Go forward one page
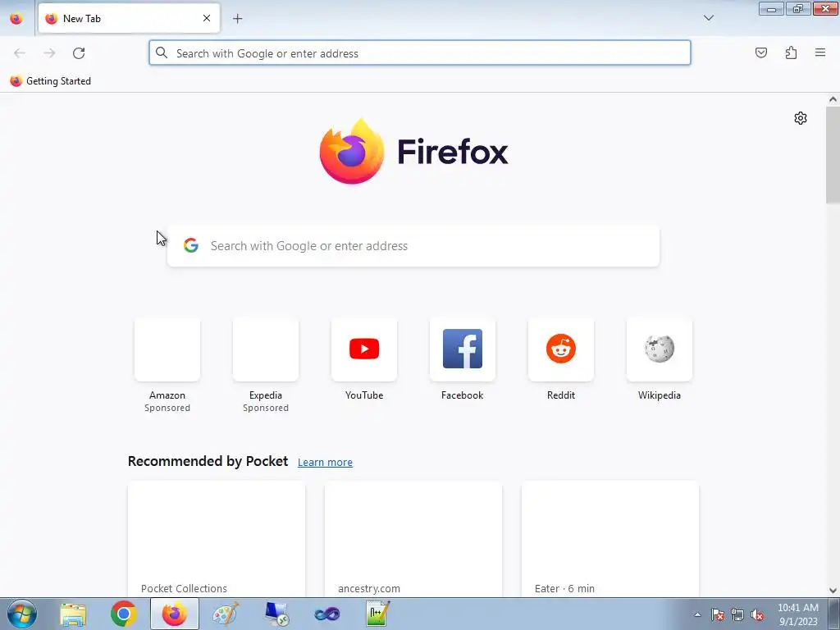This screenshot has height=630, width=840. 49,53
